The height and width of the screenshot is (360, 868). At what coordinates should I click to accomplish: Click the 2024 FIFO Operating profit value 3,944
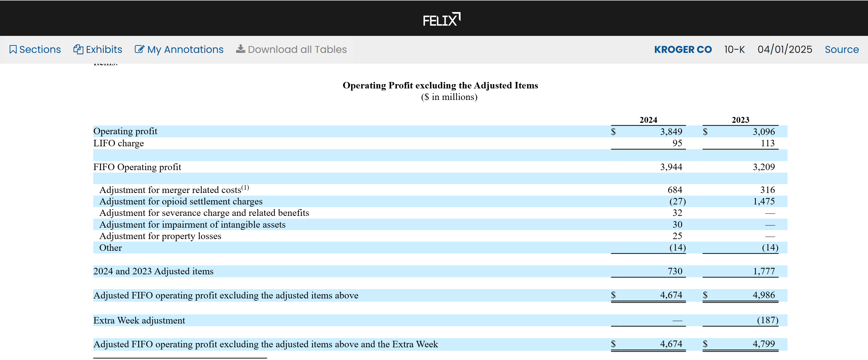pyautogui.click(x=671, y=167)
